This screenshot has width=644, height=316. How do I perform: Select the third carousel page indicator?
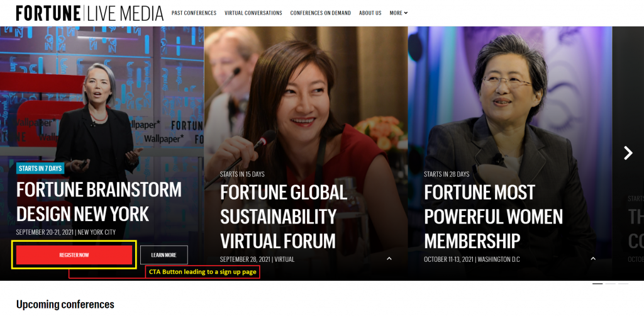(x=623, y=284)
